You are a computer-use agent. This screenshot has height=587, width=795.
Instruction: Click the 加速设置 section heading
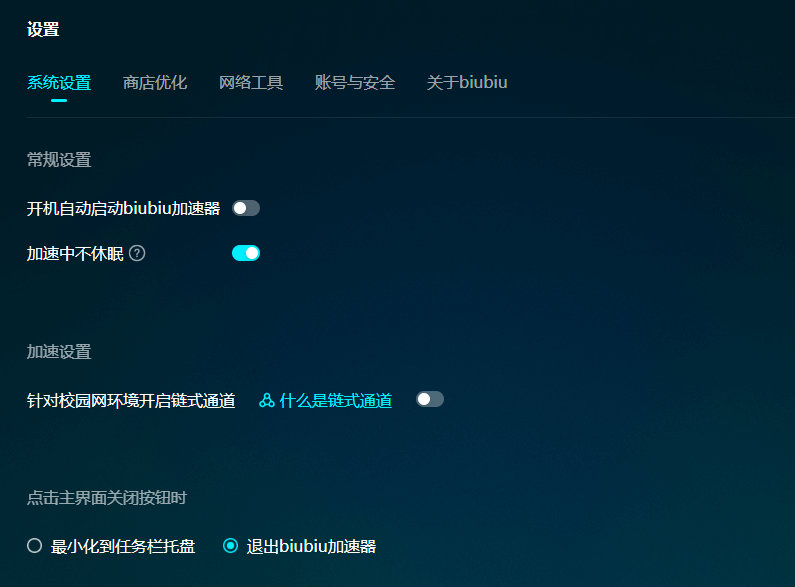tap(59, 351)
